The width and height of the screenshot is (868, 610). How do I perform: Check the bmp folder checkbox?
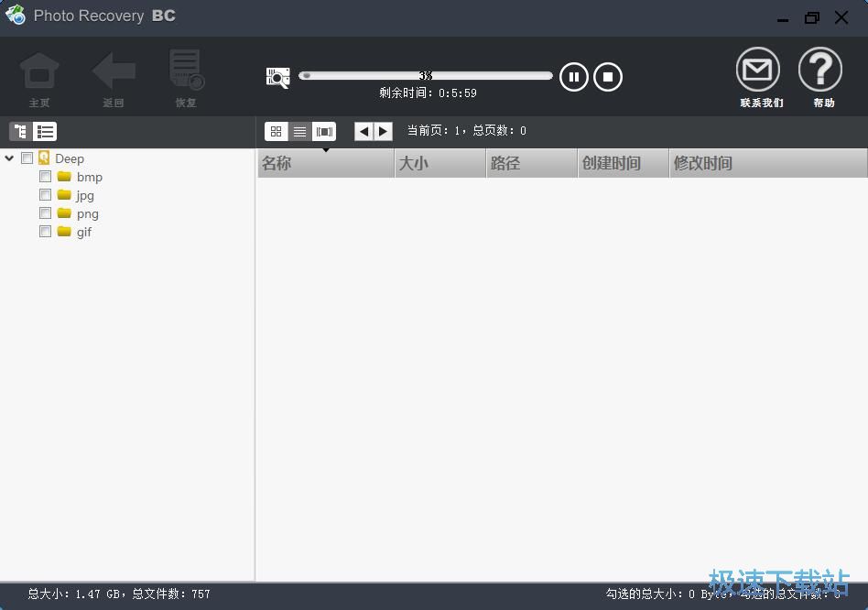click(x=46, y=177)
